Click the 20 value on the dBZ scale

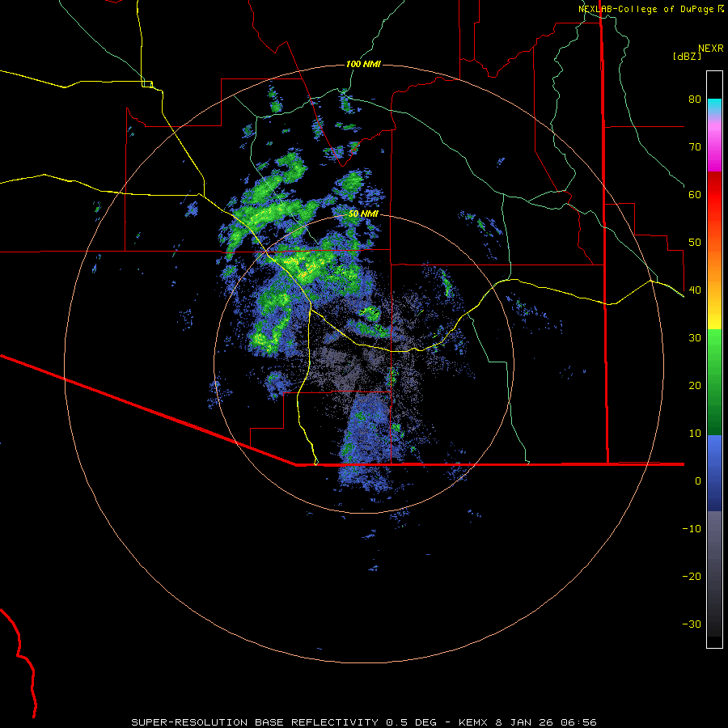pyautogui.click(x=695, y=385)
